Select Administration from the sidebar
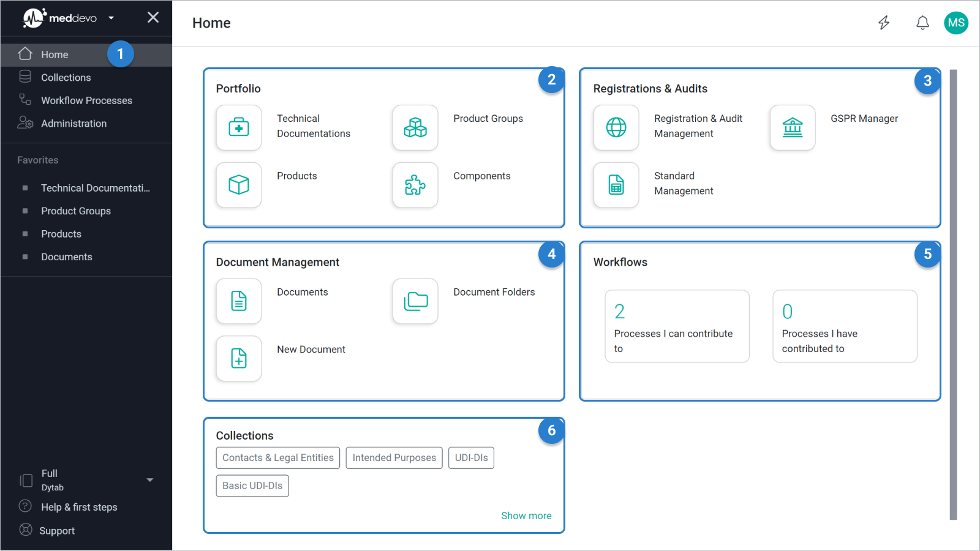This screenshot has width=980, height=551. [73, 123]
